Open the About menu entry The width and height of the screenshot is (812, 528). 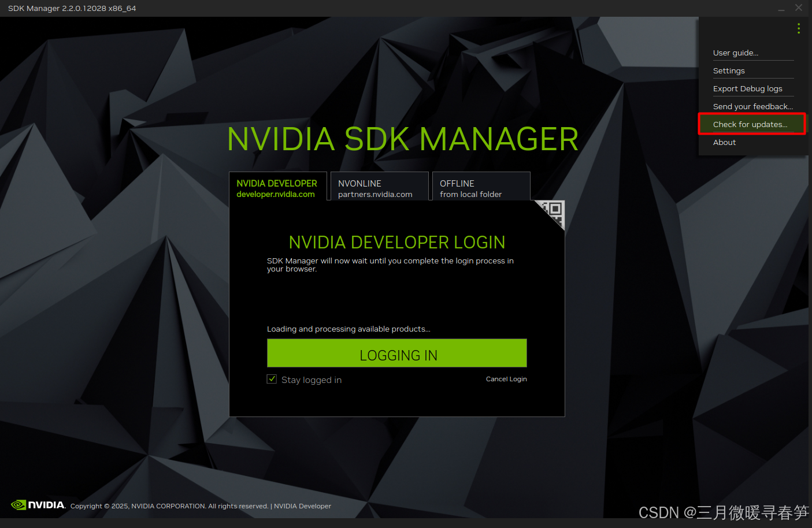724,142
